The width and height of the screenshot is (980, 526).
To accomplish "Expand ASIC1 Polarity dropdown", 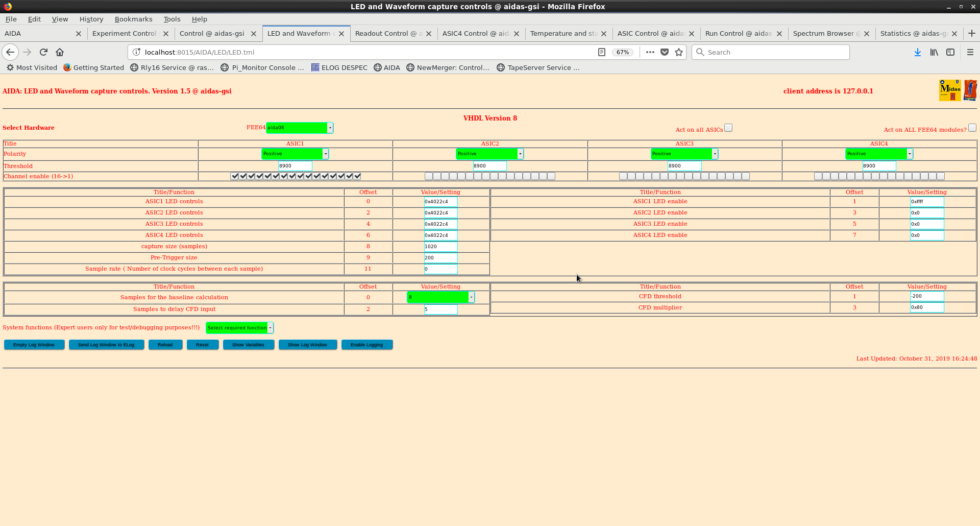I will [295, 154].
